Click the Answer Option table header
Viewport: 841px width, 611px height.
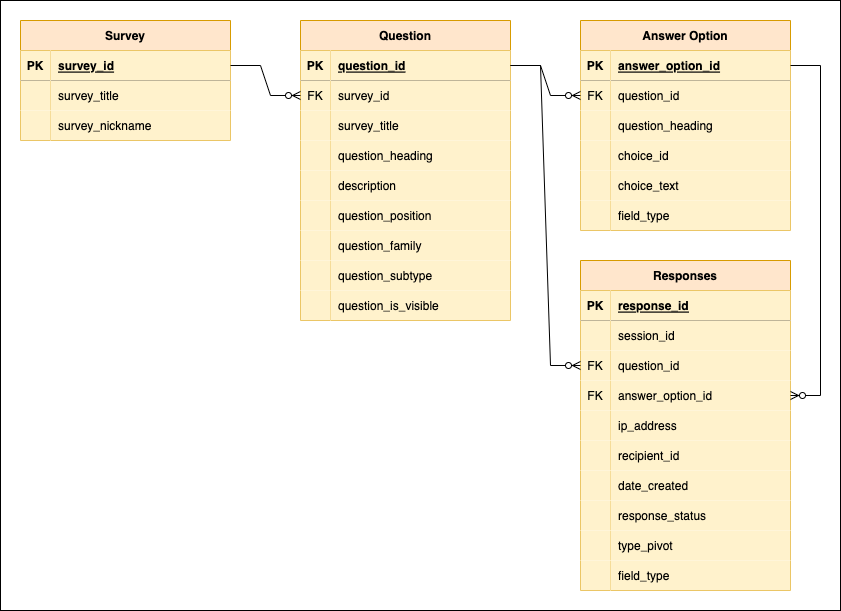pos(684,35)
